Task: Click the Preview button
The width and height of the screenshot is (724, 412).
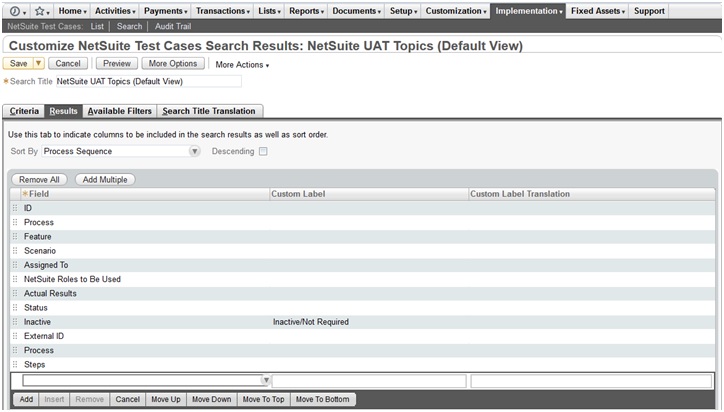Action: coord(116,64)
